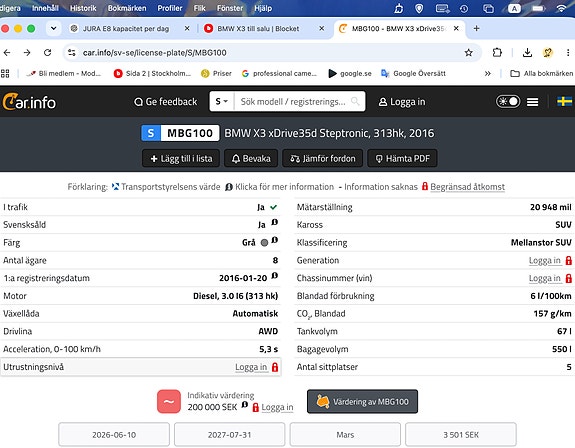Expand the tab search chevron dropdown
The height and width of the screenshot is (448, 575).
(54, 28)
